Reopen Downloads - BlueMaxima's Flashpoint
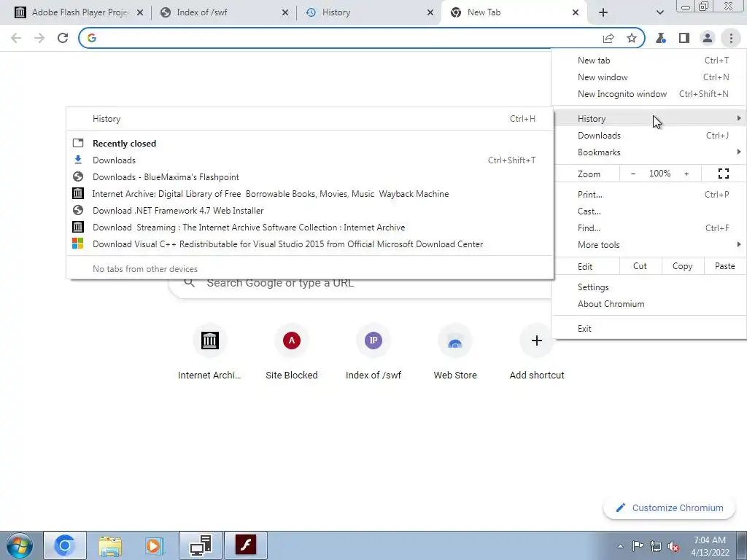747x560 pixels. tap(309, 177)
